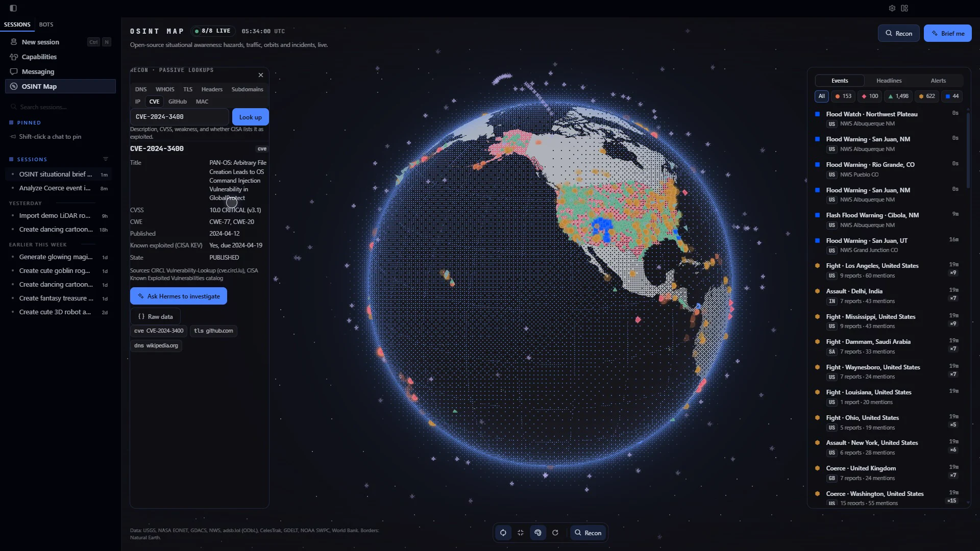Select the GitHub lookup tab
This screenshot has width=980, height=551.
click(x=178, y=102)
